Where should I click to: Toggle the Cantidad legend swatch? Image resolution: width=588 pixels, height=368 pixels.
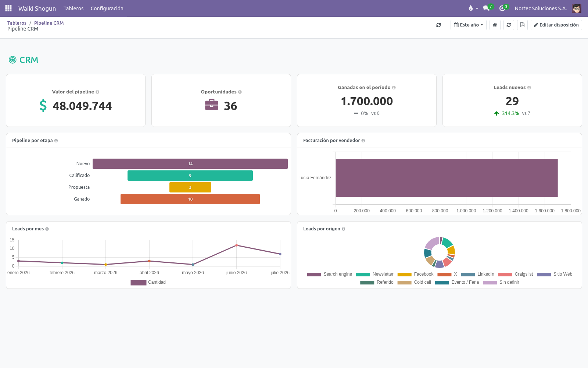point(139,282)
